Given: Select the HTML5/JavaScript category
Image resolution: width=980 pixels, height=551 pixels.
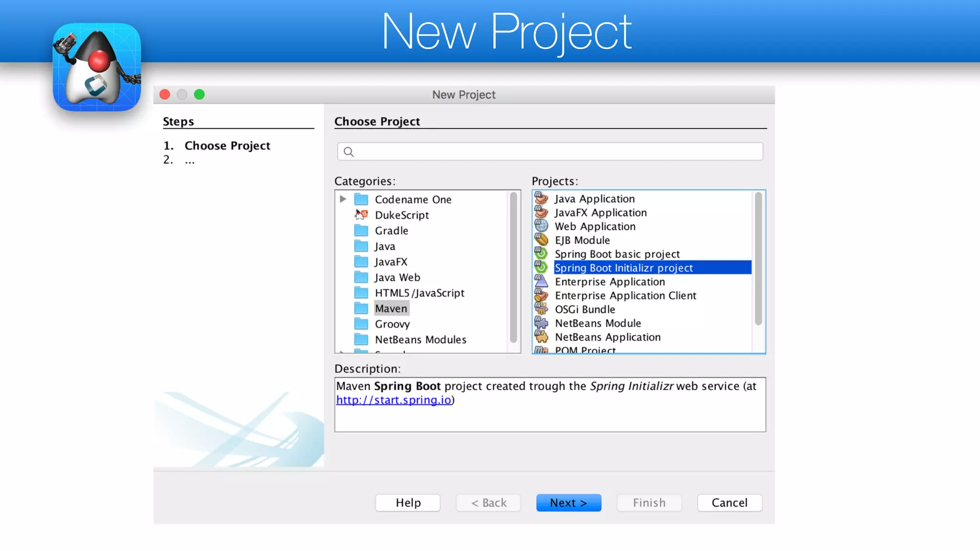Looking at the screenshot, I should click(x=419, y=293).
